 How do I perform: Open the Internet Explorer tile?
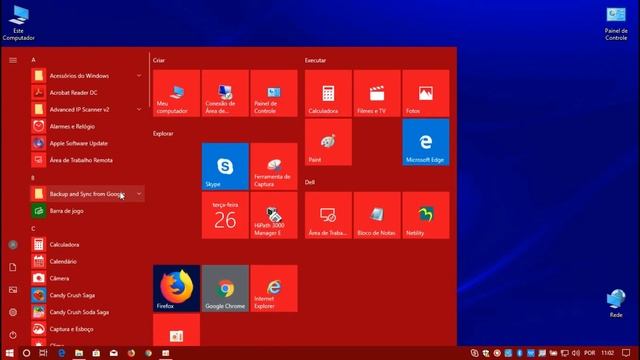click(x=274, y=288)
